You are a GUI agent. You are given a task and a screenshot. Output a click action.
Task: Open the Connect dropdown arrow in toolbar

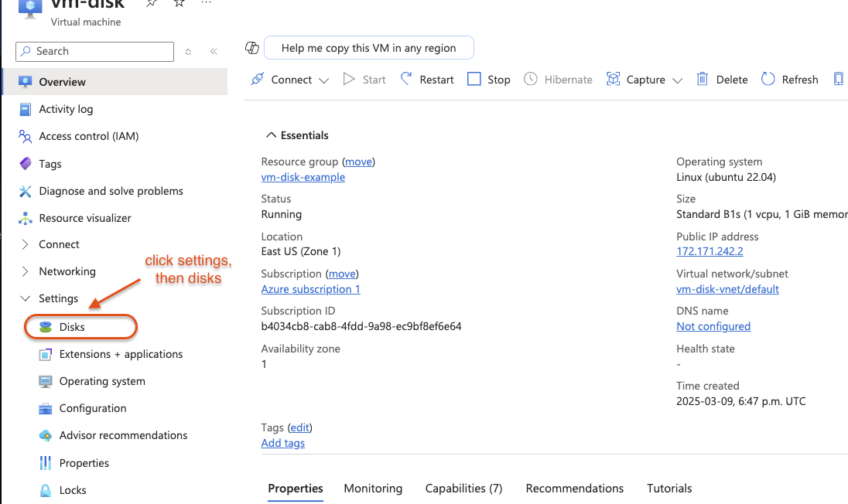point(323,80)
